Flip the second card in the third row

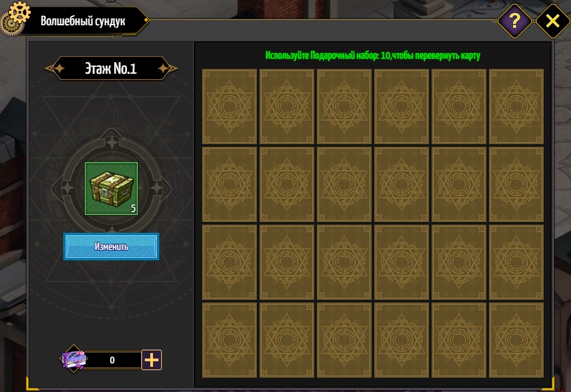[x=287, y=262]
